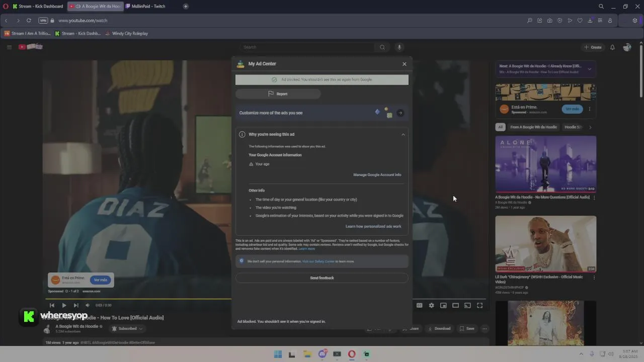Open video player settings gear
Viewport: 644px width, 362px height.
point(431,305)
